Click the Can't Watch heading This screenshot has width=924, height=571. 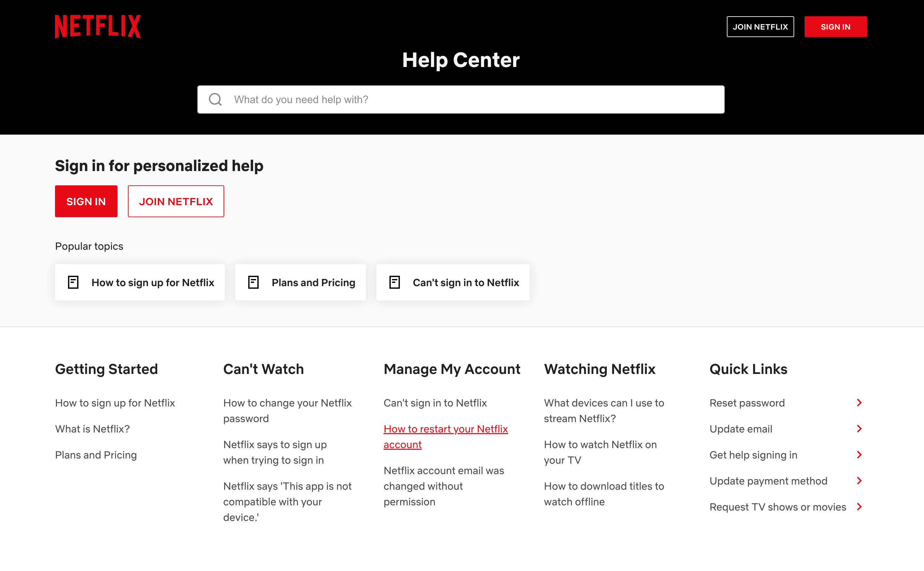pos(263,369)
